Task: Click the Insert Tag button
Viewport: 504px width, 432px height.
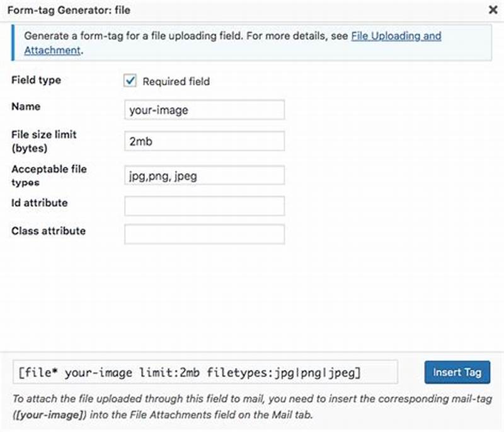Action: (x=457, y=372)
